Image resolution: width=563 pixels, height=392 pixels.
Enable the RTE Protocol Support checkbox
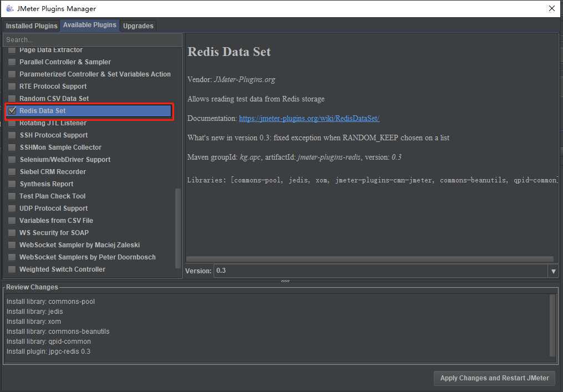[12, 86]
